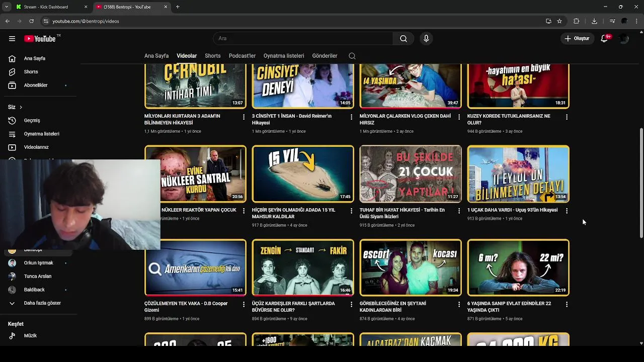
Task: Open more options for 3 CİNSİYET 1 İNSAN video
Action: (x=352, y=117)
